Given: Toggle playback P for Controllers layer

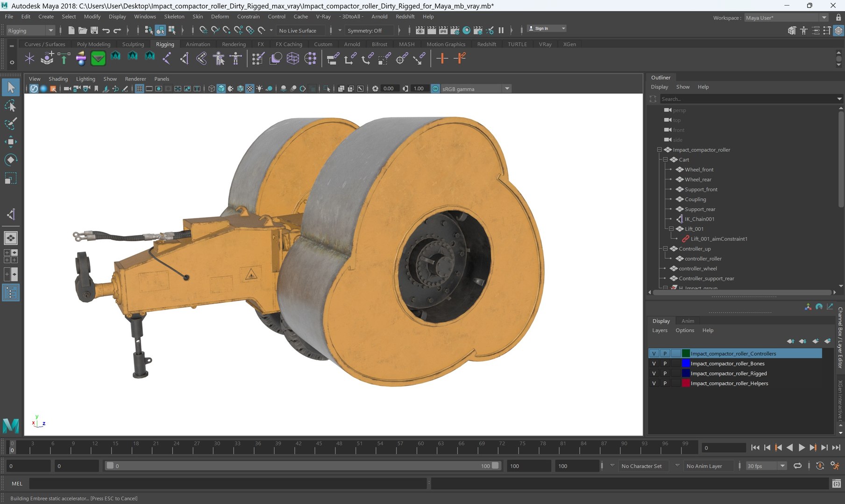Looking at the screenshot, I should 665,353.
